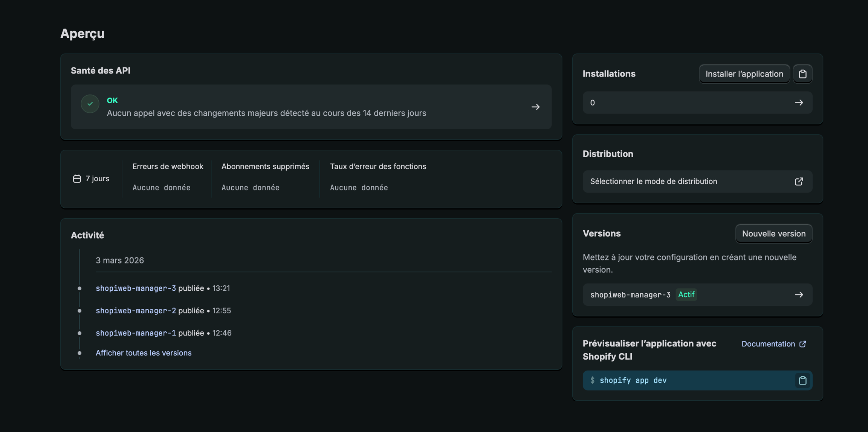Open the Documentation link
The height and width of the screenshot is (432, 868).
pos(768,344)
